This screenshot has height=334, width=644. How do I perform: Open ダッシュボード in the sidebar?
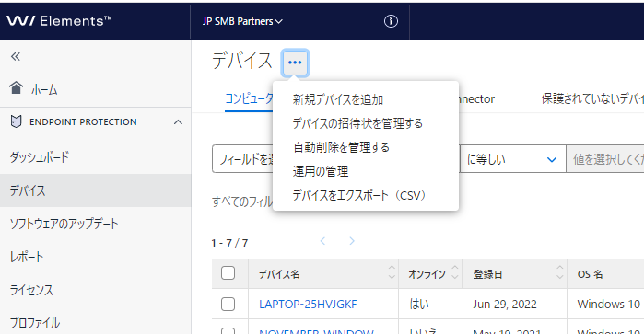pyautogui.click(x=40, y=157)
